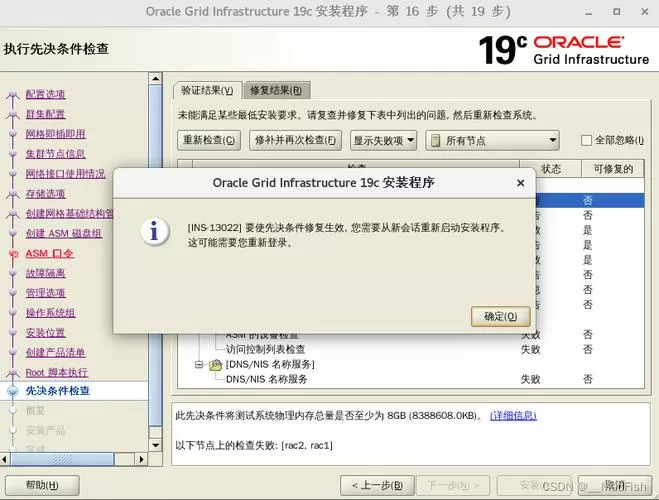
Task: Click 重新检查(C) button
Action: 209,140
